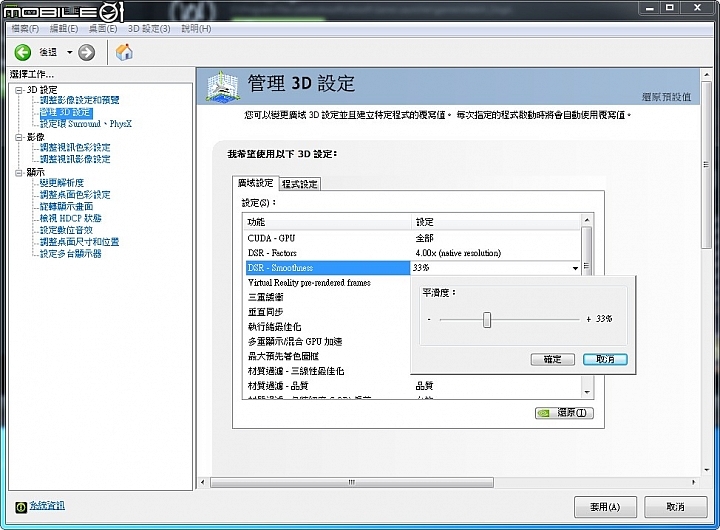The width and height of the screenshot is (720, 530).
Task: Confirm smoothness with 確定 button
Action: [552, 359]
